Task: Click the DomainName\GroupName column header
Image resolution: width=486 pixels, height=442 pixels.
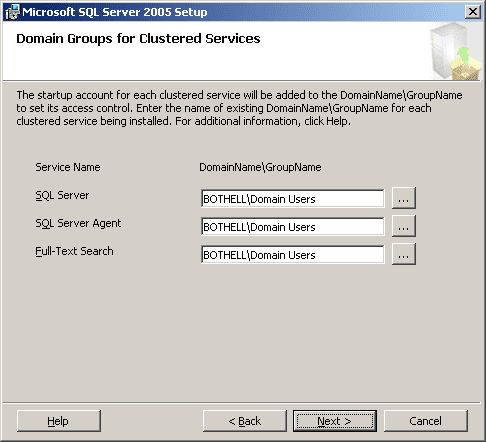Action: [260, 167]
